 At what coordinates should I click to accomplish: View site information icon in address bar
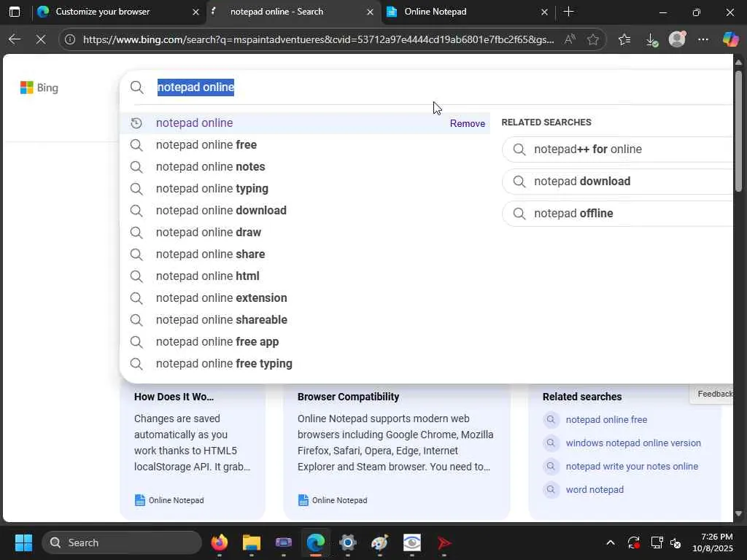[x=70, y=39]
